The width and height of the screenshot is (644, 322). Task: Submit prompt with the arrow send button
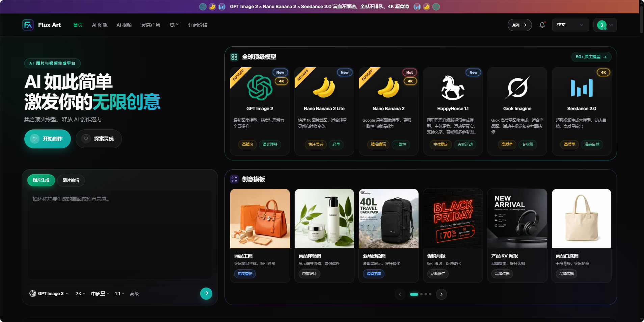point(206,294)
